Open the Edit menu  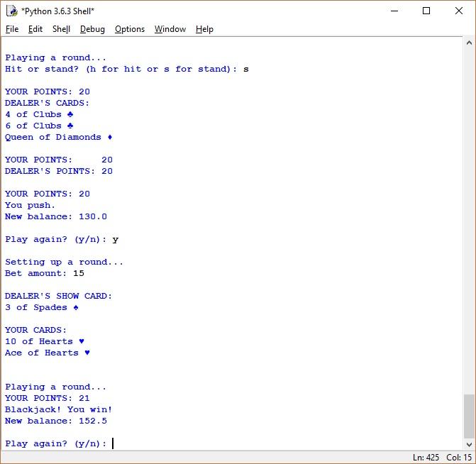[35, 29]
